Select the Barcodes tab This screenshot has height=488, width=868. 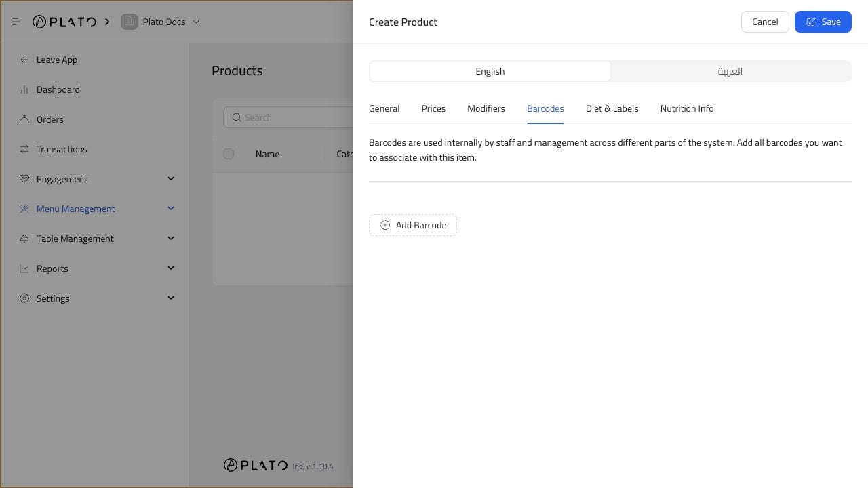point(545,108)
